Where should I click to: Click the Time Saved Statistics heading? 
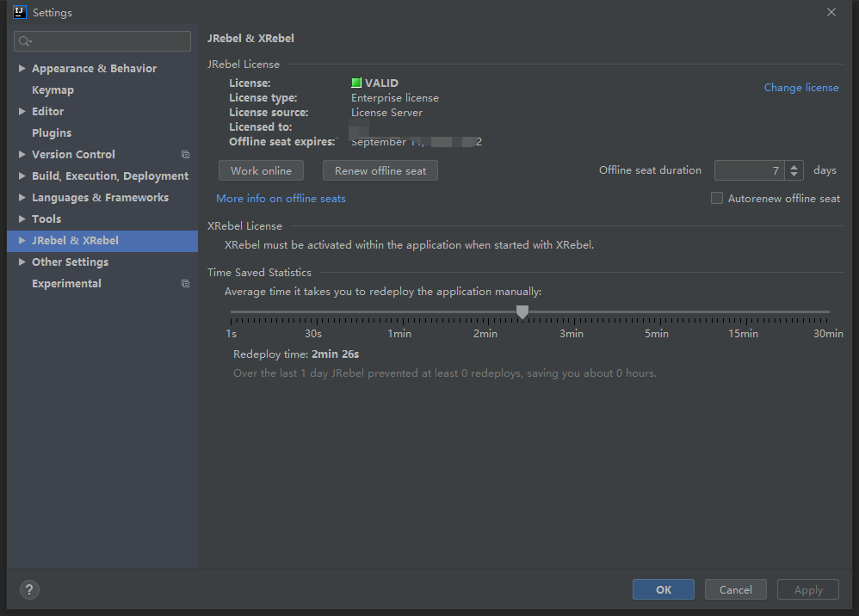tap(259, 272)
